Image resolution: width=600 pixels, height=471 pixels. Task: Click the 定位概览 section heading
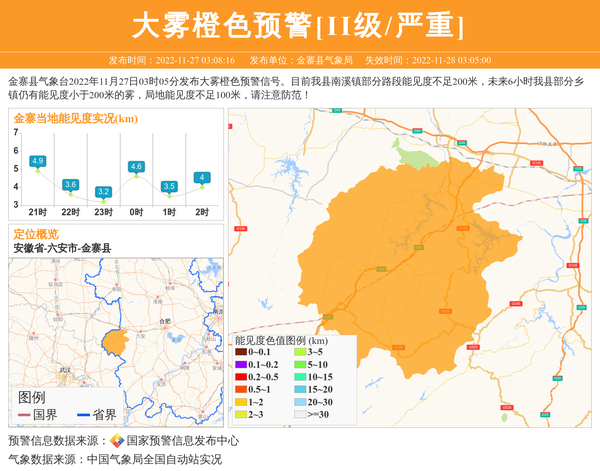coord(35,234)
